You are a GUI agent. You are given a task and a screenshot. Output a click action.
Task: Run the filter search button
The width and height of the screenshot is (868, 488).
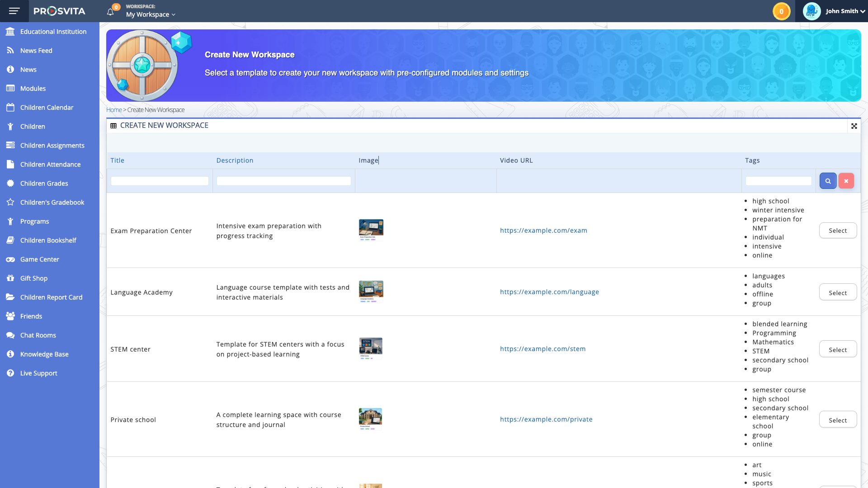(828, 181)
